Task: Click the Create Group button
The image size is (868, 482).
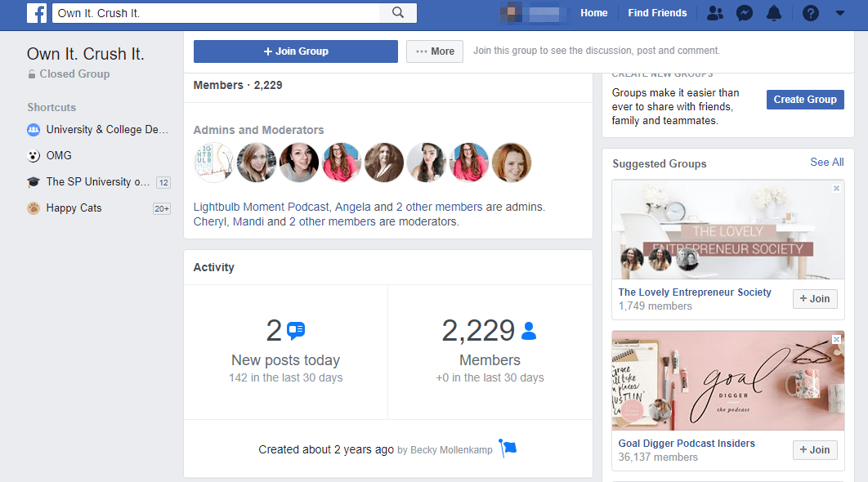Action: [805, 100]
